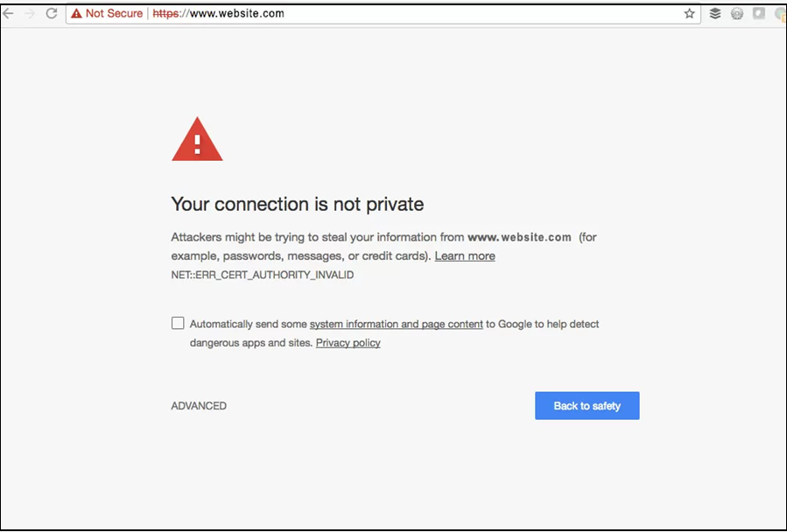Click the browser back arrow

[x=9, y=14]
